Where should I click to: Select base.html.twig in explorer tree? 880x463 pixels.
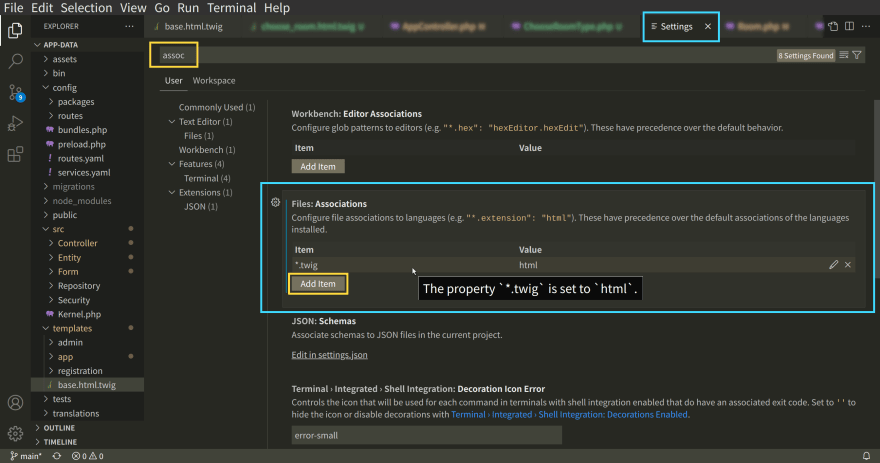(x=88, y=385)
